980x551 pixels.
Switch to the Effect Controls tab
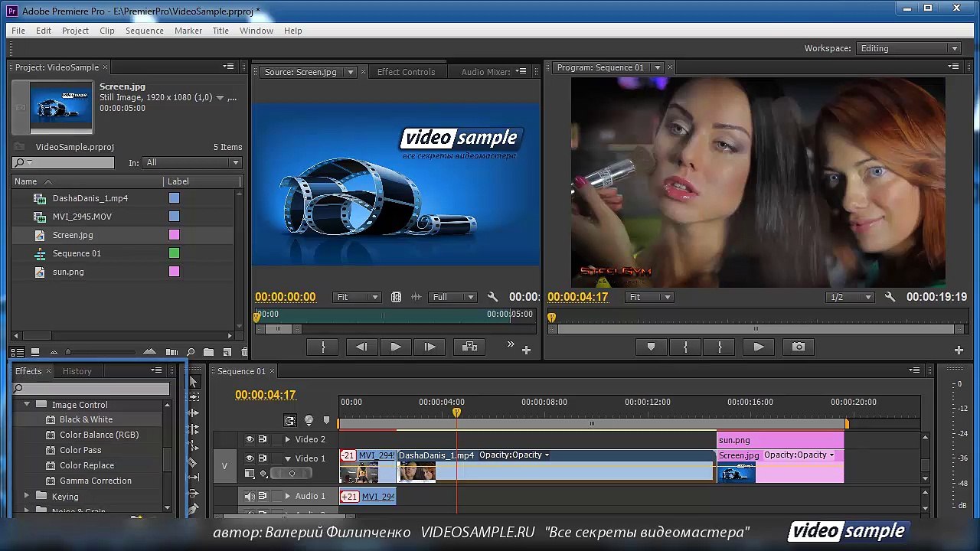tap(406, 72)
